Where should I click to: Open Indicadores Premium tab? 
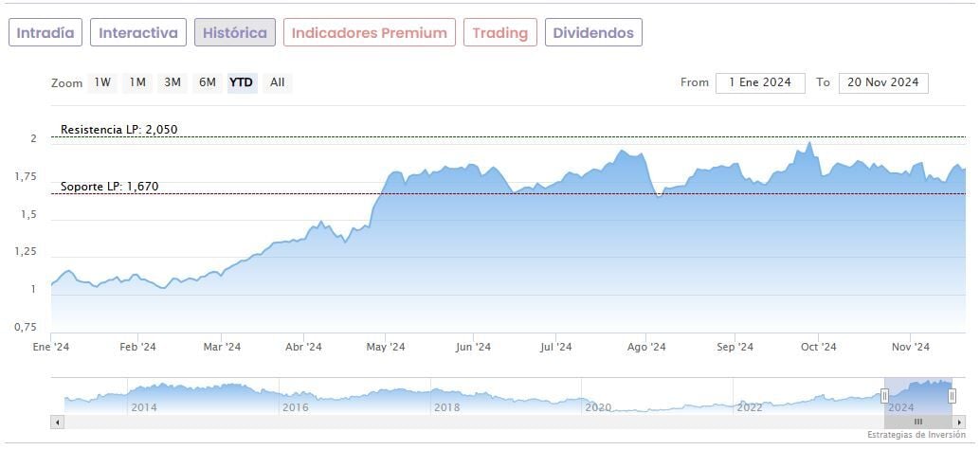(369, 33)
